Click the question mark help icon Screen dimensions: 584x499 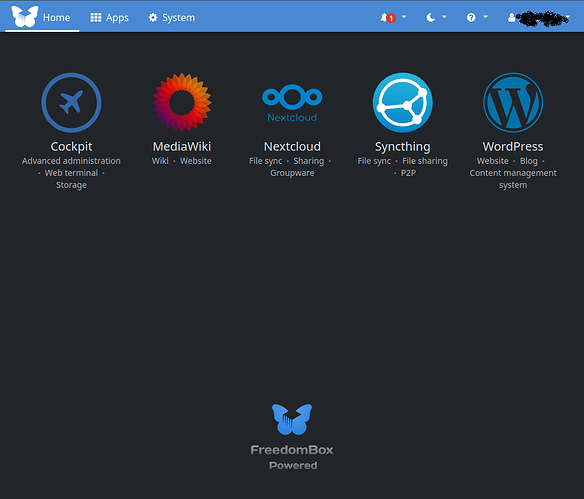471,17
